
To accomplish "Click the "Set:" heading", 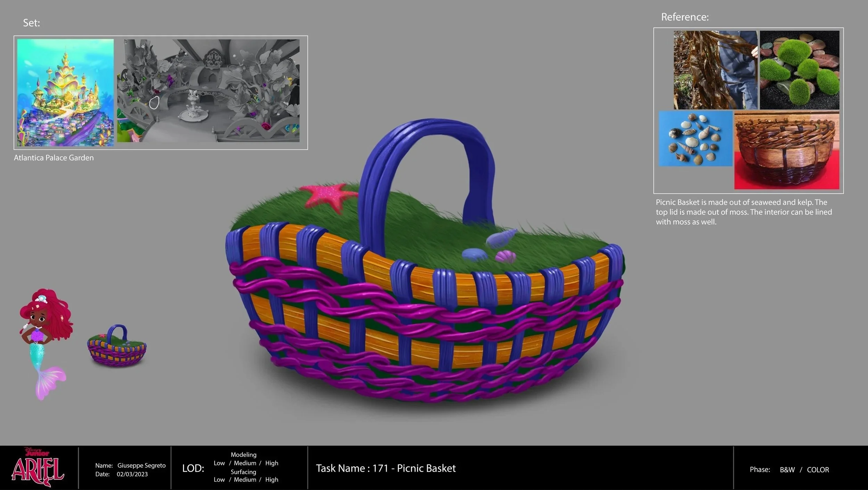I will [32, 23].
